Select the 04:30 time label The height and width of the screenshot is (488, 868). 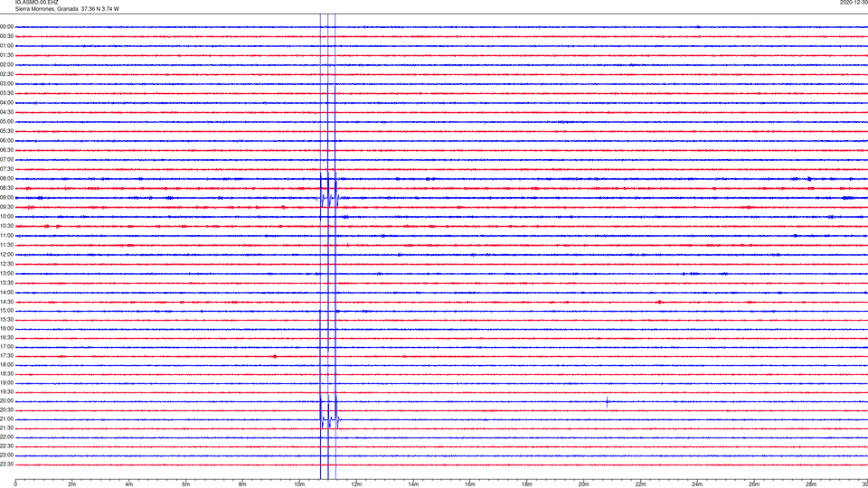(x=6, y=112)
